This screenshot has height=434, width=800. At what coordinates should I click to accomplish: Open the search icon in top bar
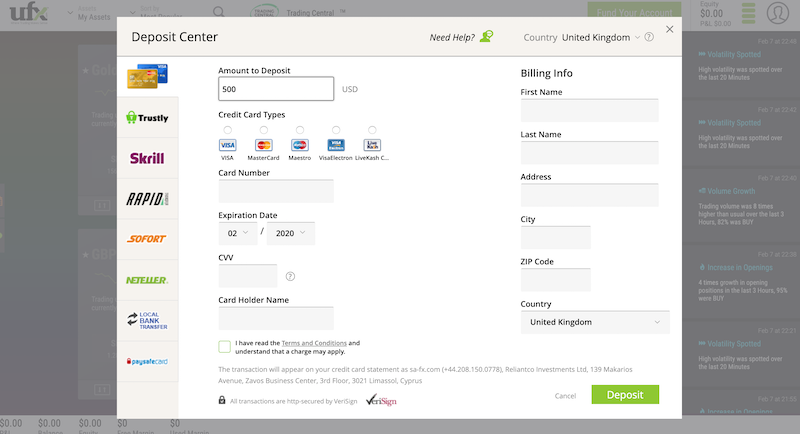tap(219, 12)
